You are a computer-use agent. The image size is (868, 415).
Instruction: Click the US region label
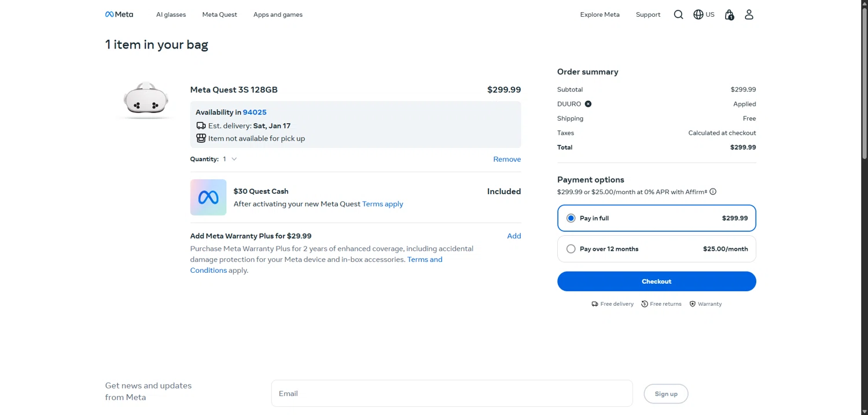(x=710, y=14)
